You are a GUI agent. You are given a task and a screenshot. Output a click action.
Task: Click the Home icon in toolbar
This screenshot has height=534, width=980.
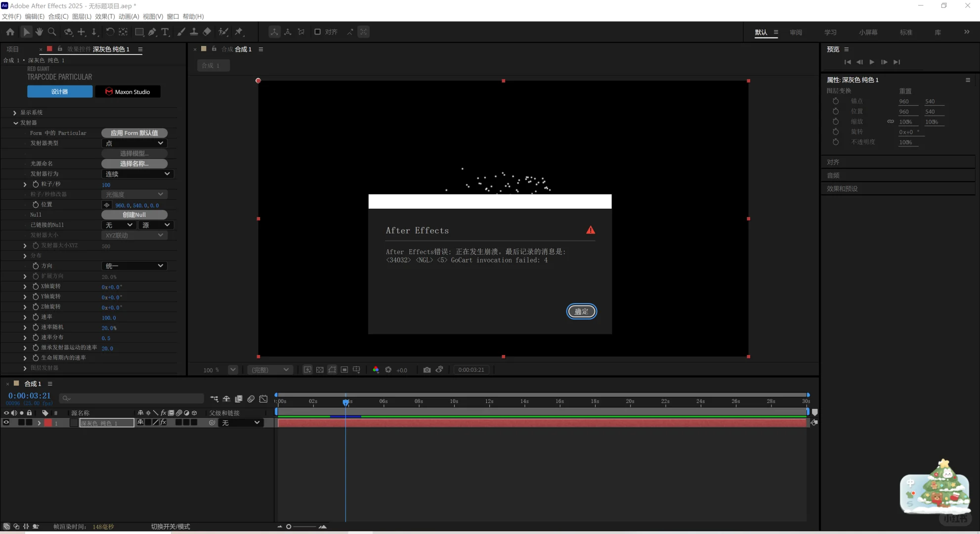click(x=10, y=32)
